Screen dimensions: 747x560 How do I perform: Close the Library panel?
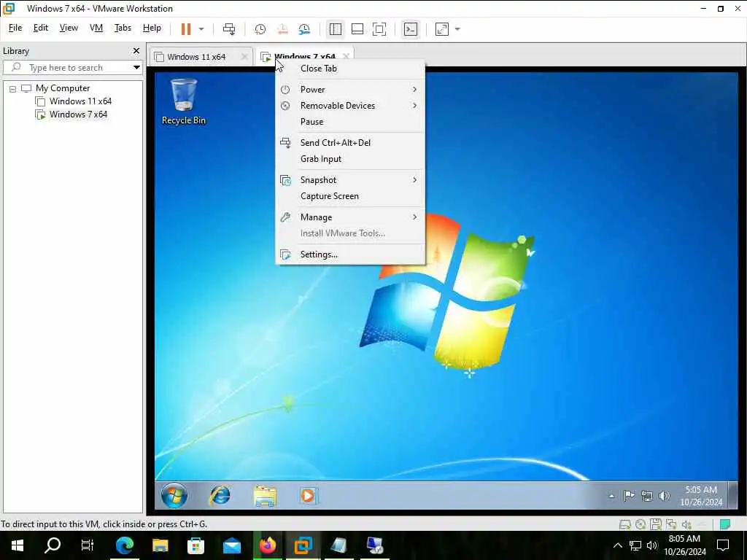point(136,50)
